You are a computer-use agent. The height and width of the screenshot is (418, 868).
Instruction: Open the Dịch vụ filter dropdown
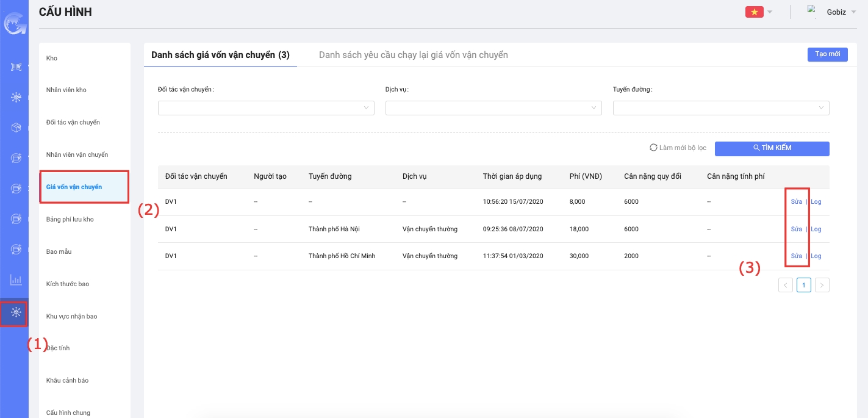pyautogui.click(x=493, y=108)
